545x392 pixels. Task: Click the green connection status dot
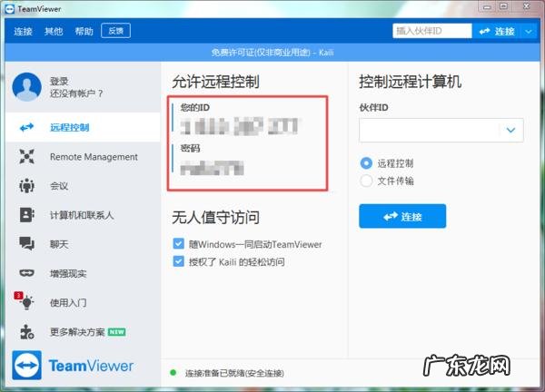[173, 373]
